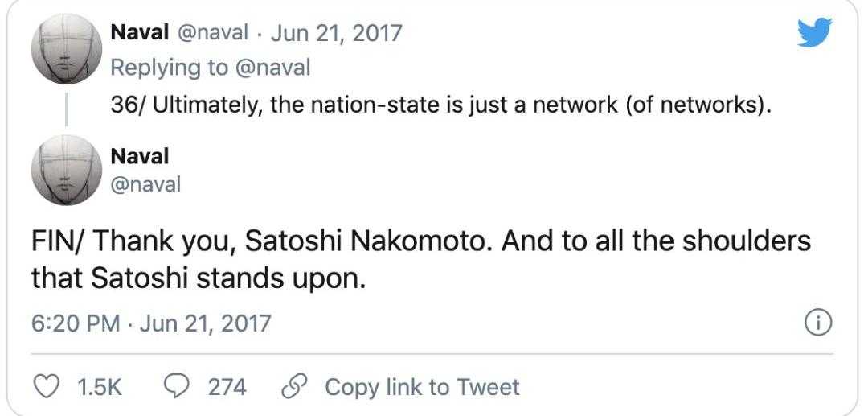Open the "36/ Ultimately, the nation-state" tweet text

pyautogui.click(x=440, y=105)
